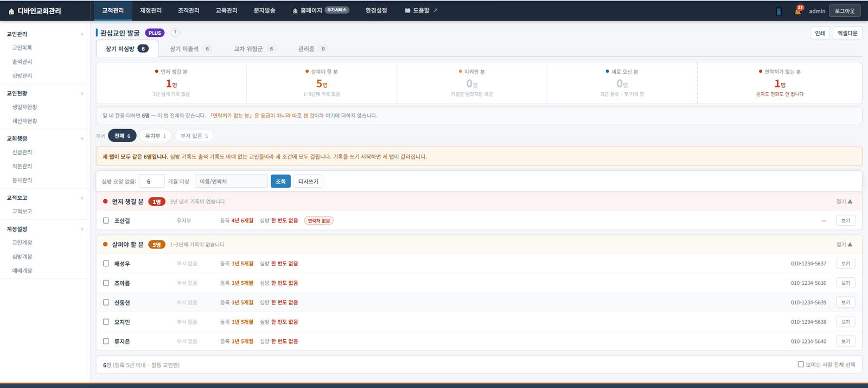Viewport: 868px width, 388px height.
Task: Focus the 이름/연락처 search field
Action: point(231,181)
